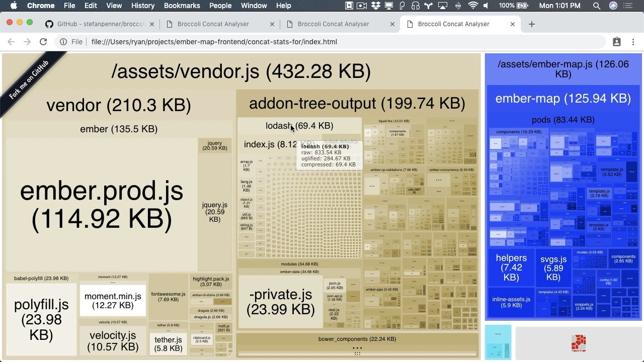Click the ember-map (125.94 KB) header
644x362 pixels.
point(563,98)
